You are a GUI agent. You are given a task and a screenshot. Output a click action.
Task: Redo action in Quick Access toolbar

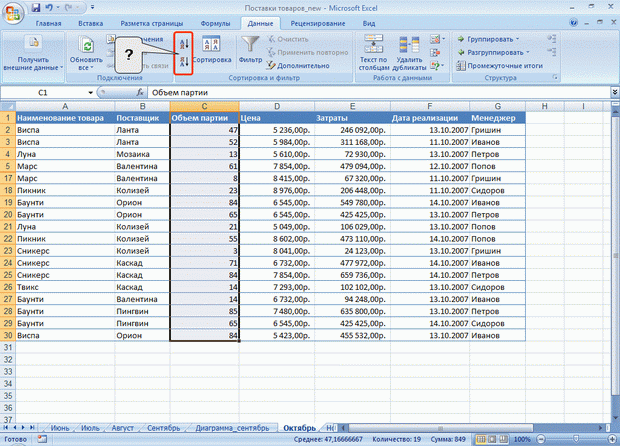pyautogui.click(x=67, y=7)
